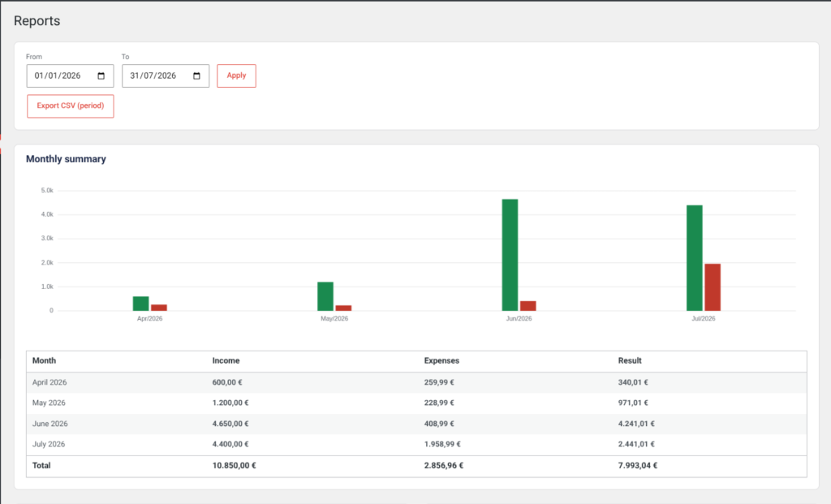
Task: Click the income value 1.200,00 €
Action: [230, 403]
